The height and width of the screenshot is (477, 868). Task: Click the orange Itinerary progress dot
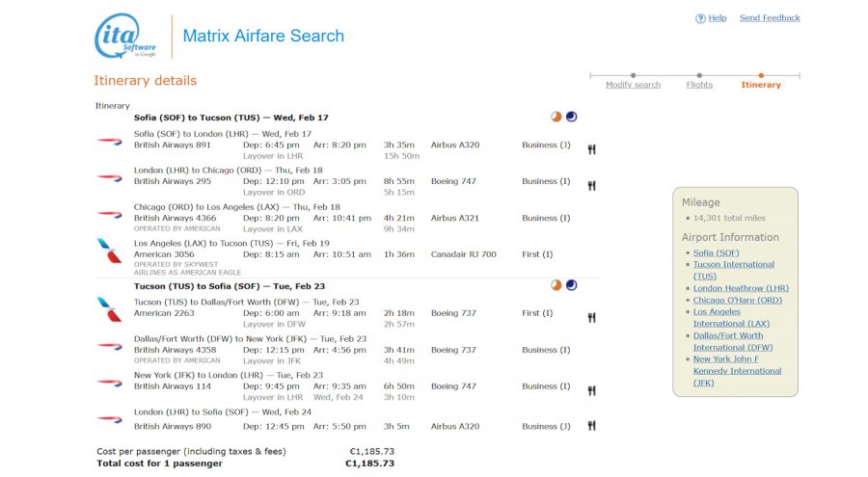[761, 75]
